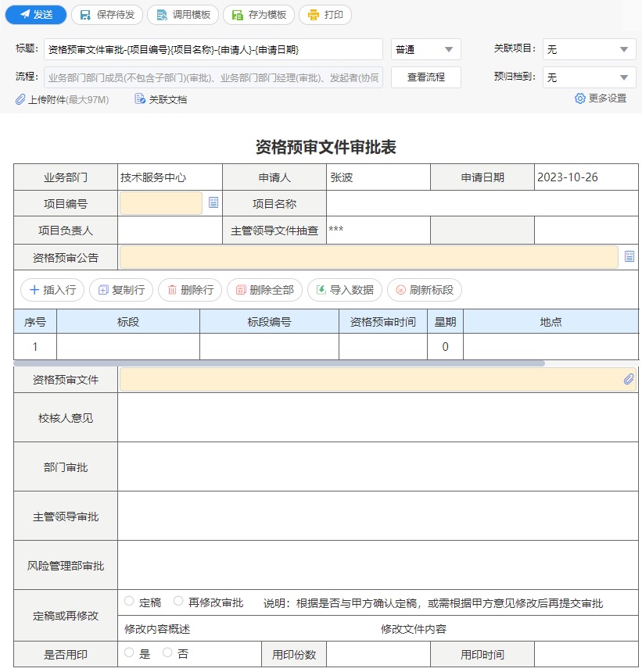This screenshot has height=672, width=642.
Task: Select the 再修改审批 radio button
Action: 178,601
